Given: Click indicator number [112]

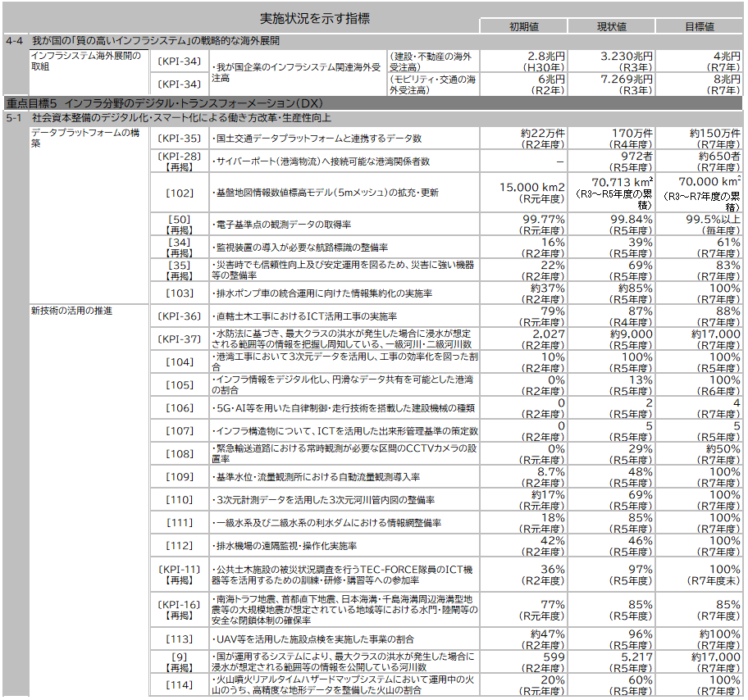Looking at the screenshot, I should (x=180, y=546).
